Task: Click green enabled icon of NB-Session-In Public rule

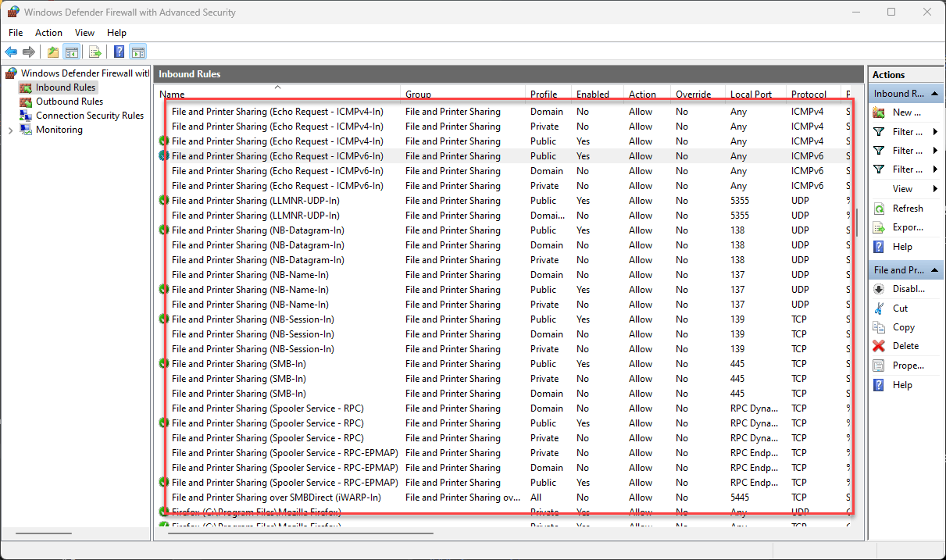Action: tap(163, 319)
